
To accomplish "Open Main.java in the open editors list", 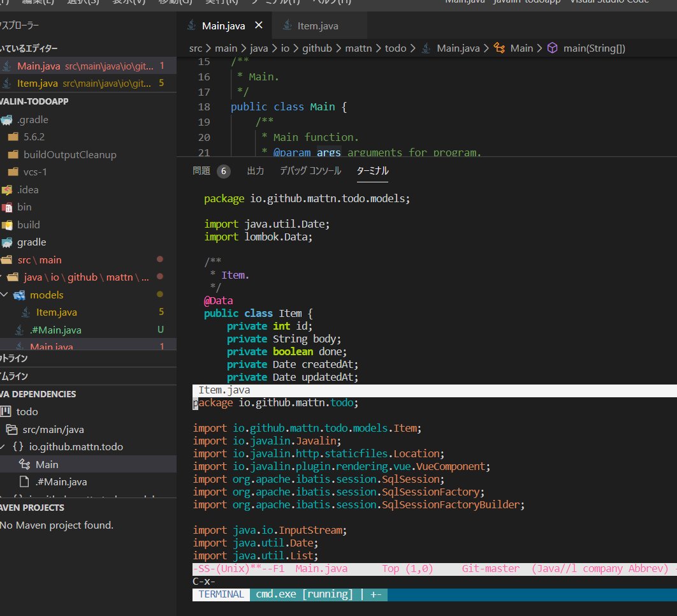I will [x=88, y=66].
